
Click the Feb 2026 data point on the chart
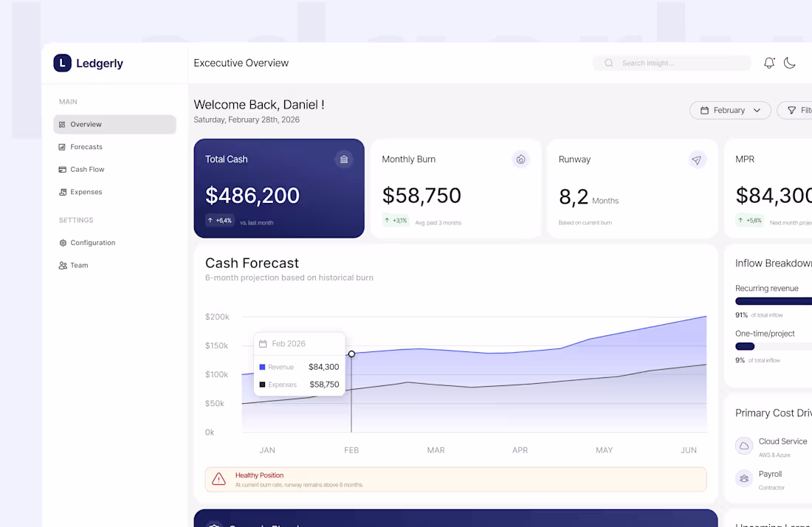click(351, 354)
